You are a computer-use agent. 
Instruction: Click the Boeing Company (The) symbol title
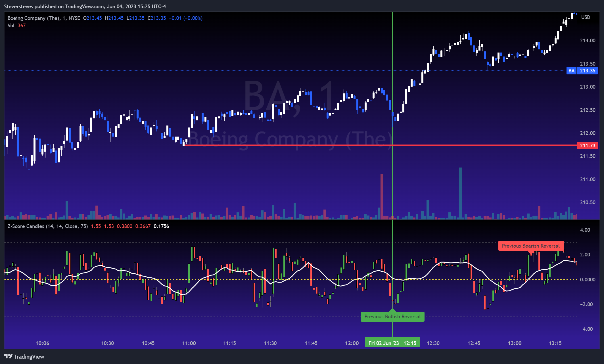(x=44, y=18)
